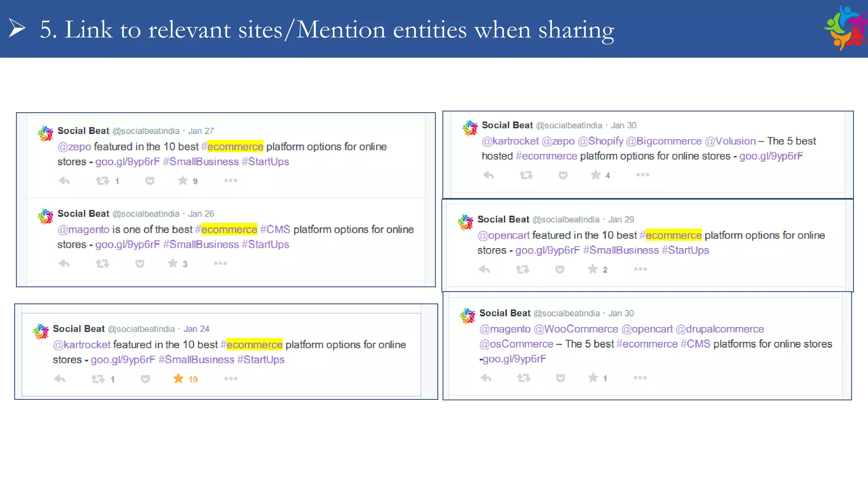868x488 pixels.
Task: Retweet the @Shopify @Bigcommerce tweet
Action: tap(526, 175)
